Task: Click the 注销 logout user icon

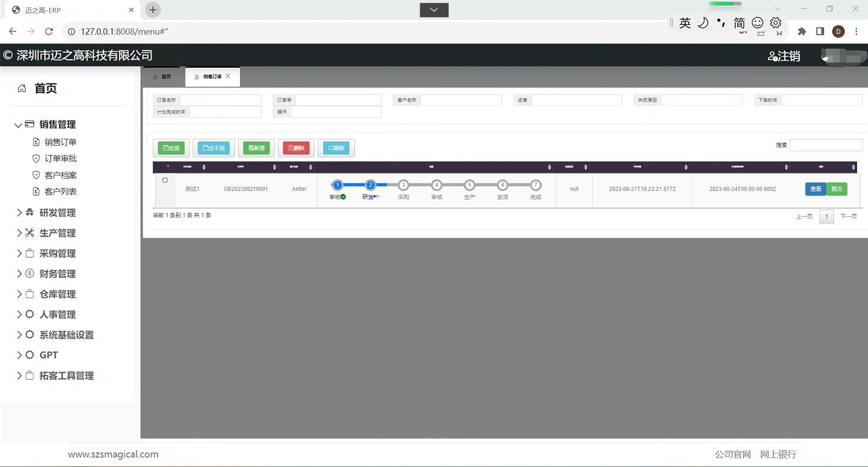Action: [x=772, y=56]
